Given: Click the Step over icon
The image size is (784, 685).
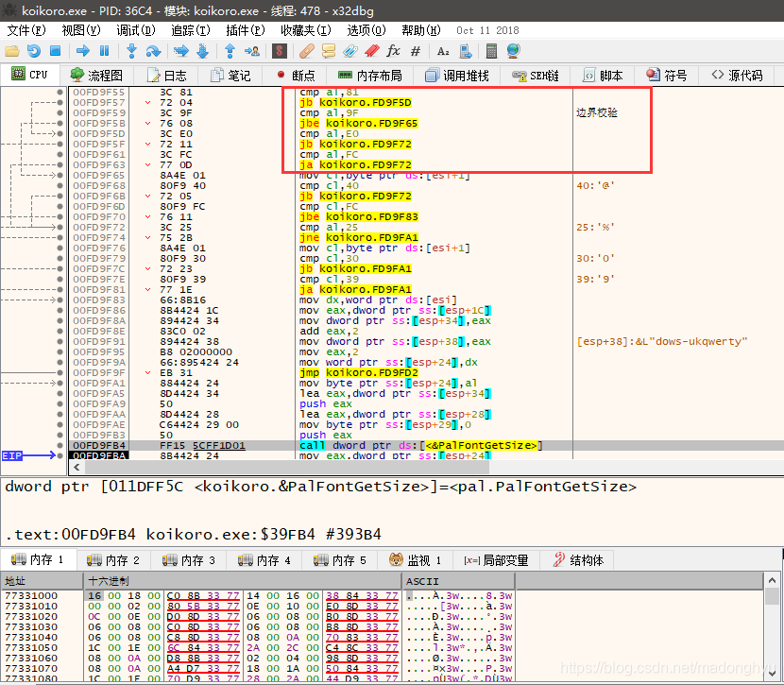Looking at the screenshot, I should pyautogui.click(x=153, y=51).
